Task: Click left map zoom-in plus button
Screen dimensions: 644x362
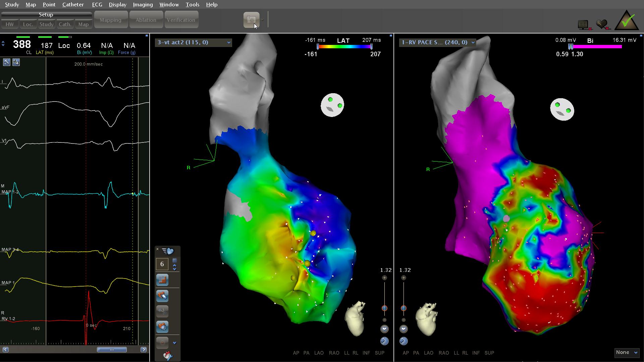Action: coord(384,278)
